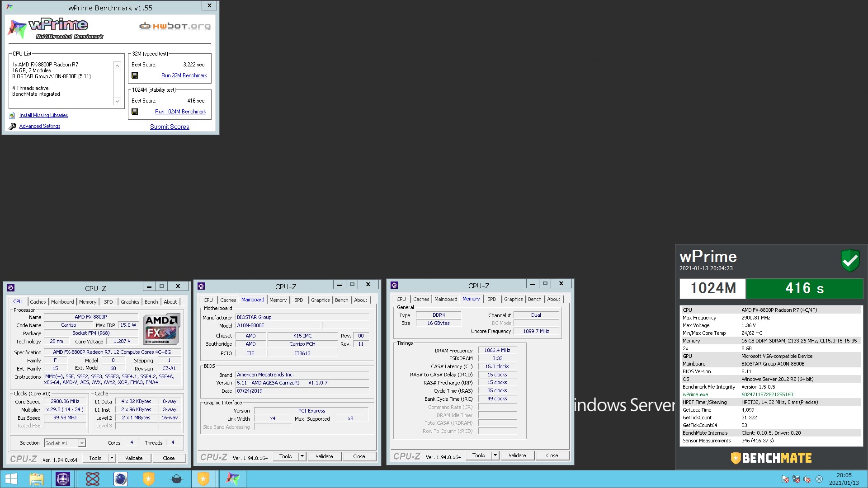Click the DRAM Frequency value 1066.4 MHz
Screen dimensions: 868x488
(497, 351)
